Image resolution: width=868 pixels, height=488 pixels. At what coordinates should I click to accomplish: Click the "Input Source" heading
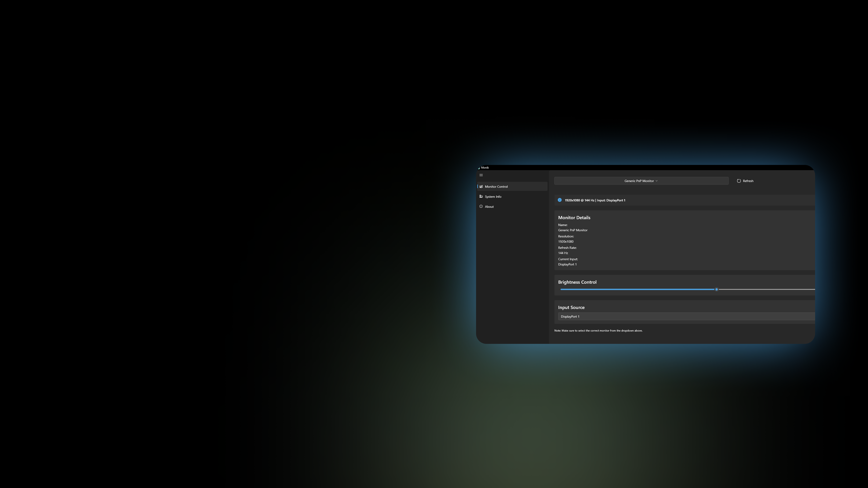571,307
